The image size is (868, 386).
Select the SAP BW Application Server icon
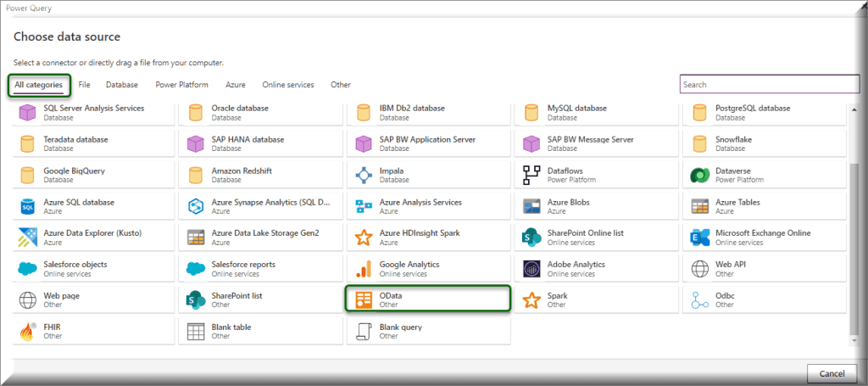click(x=364, y=144)
